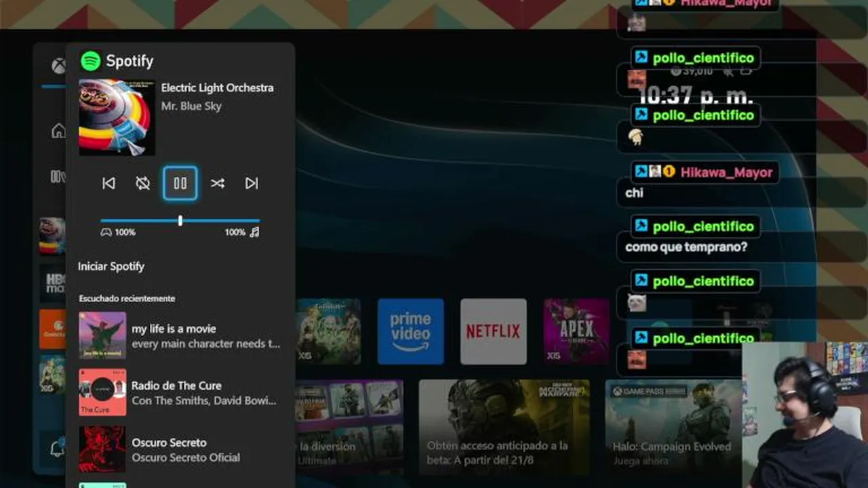This screenshot has width=868, height=488.
Task: Click the Hikawa_Mayor name above 'chi'
Action: (726, 172)
